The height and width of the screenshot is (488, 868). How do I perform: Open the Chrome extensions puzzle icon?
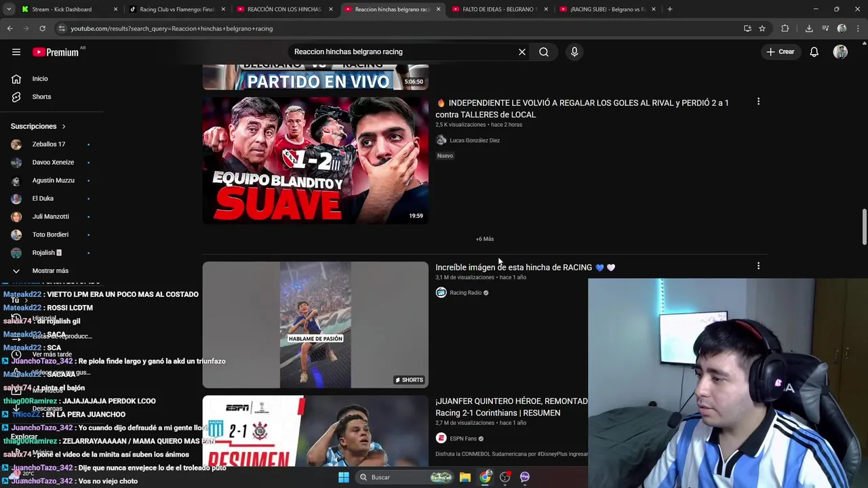tap(785, 28)
